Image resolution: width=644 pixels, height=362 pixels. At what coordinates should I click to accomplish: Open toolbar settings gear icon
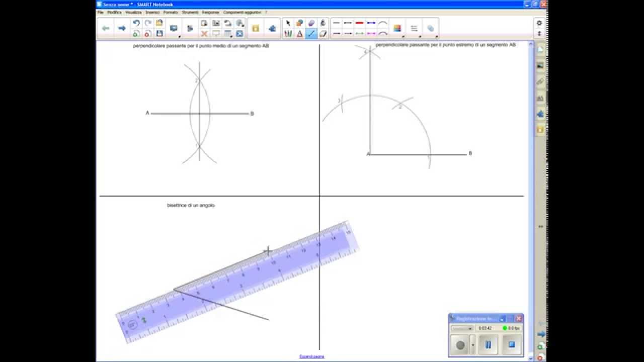539,23
